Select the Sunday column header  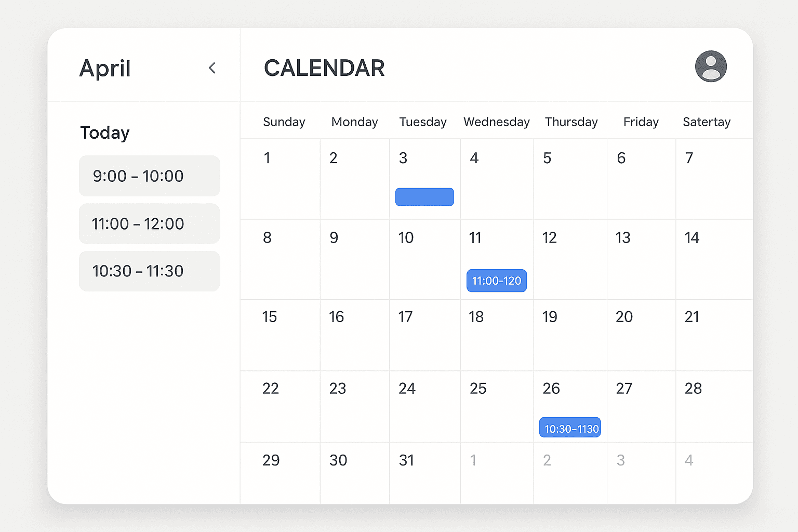284,122
